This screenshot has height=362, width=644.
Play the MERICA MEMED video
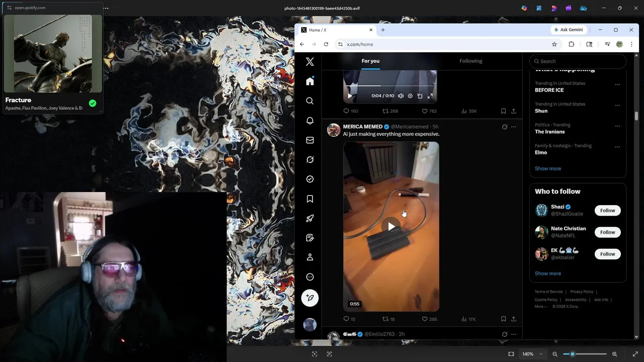(391, 227)
